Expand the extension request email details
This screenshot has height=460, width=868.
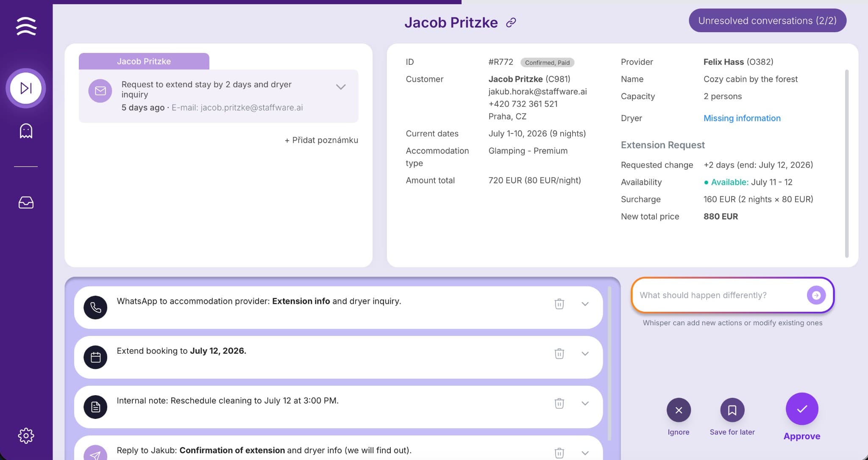340,87
